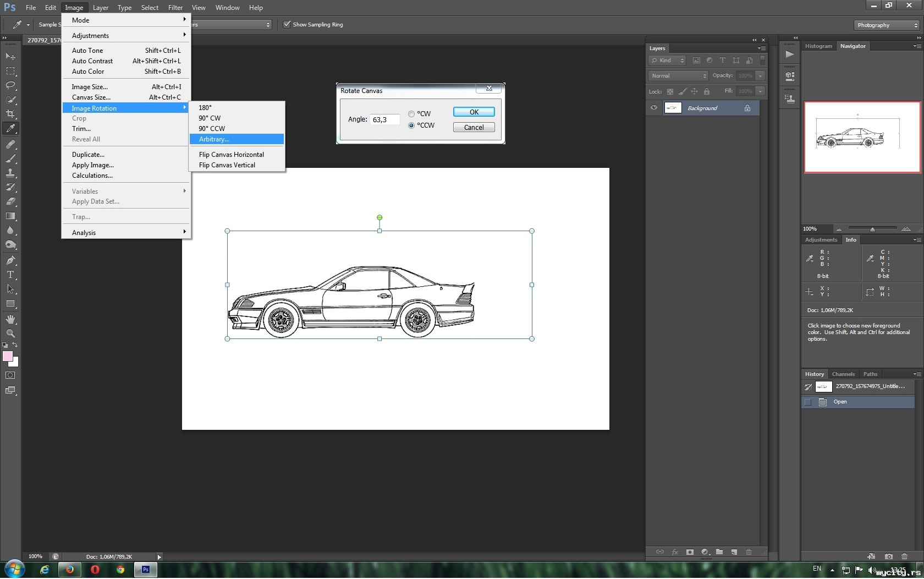Select the Crop tool
Viewport: 924px width, 579px height.
click(x=10, y=114)
